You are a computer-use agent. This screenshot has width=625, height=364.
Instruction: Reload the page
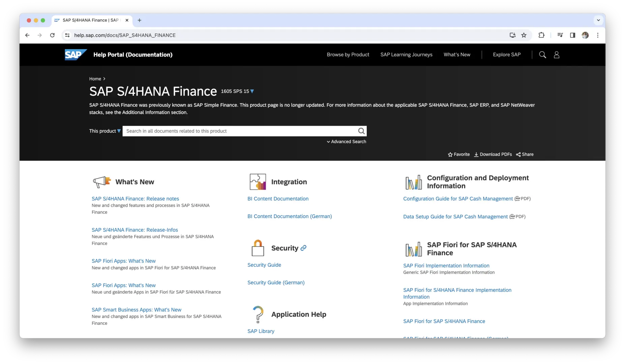(x=52, y=35)
